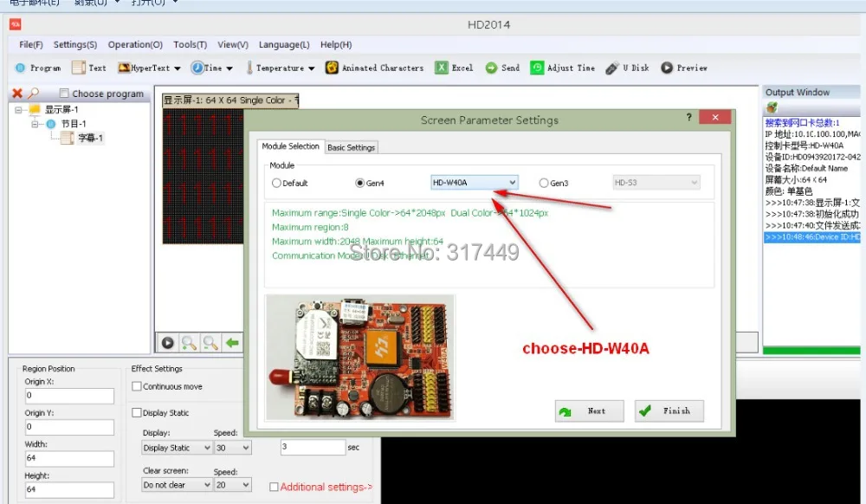866x504 pixels.
Task: Select the Default module radio button
Action: [277, 183]
